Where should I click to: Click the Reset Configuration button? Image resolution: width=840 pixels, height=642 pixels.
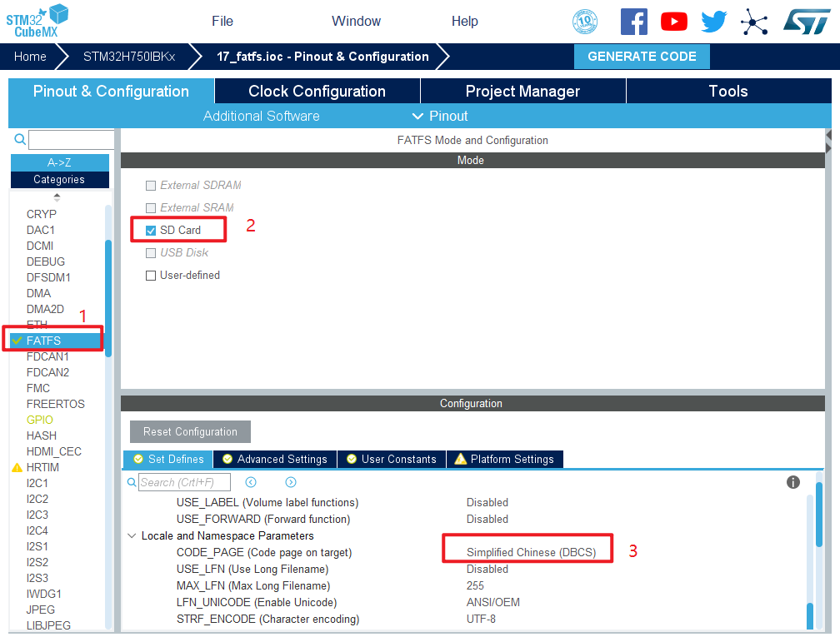pyautogui.click(x=190, y=432)
